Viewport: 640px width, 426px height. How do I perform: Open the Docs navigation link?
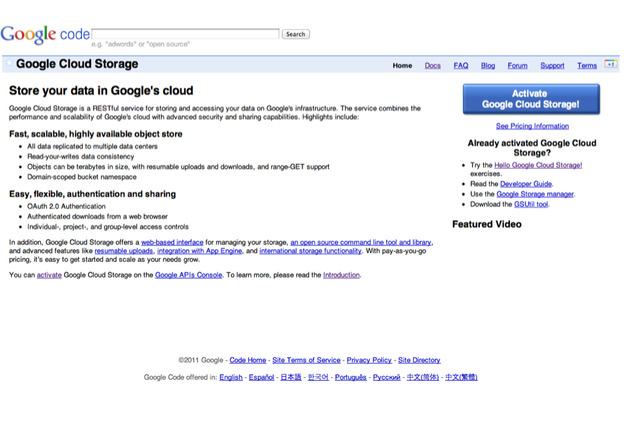point(433,65)
